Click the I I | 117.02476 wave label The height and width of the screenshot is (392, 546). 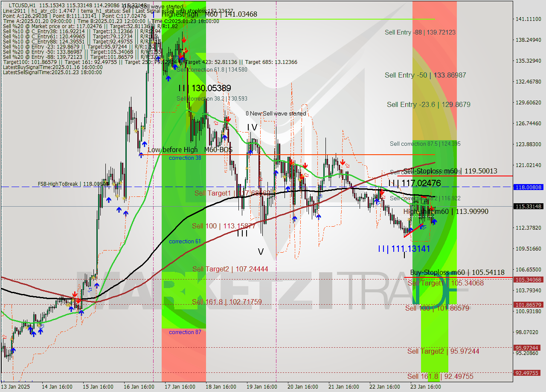[415, 183]
